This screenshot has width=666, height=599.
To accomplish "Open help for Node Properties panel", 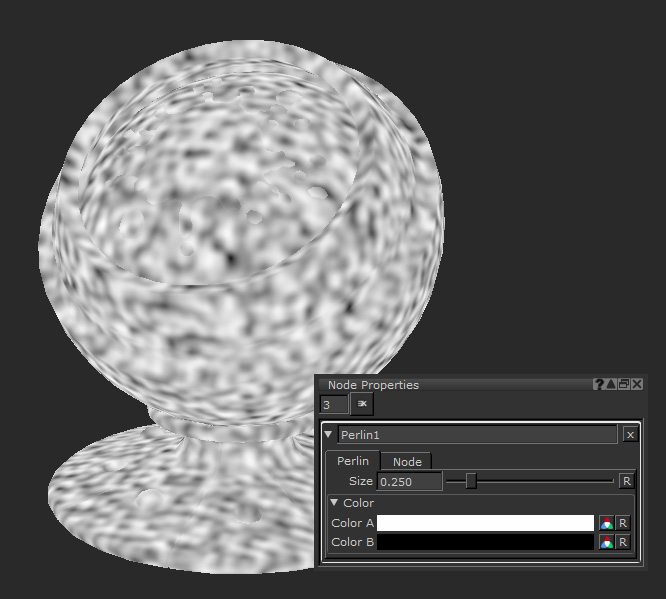I will click(x=599, y=385).
